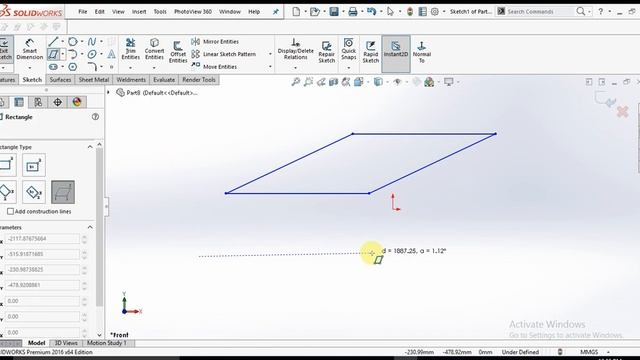This screenshot has height=360, width=640.
Task: Click Convert Entities tool
Action: (154, 49)
